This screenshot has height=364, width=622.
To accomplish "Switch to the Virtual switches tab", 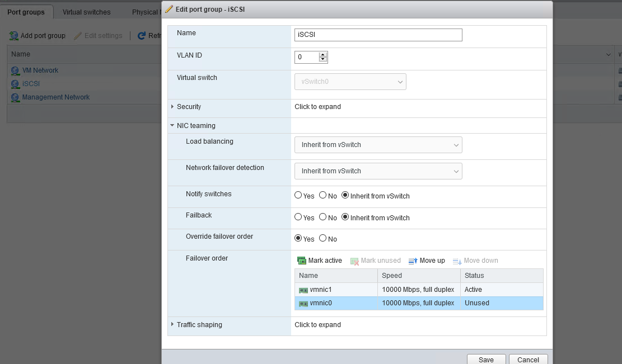I will point(86,12).
